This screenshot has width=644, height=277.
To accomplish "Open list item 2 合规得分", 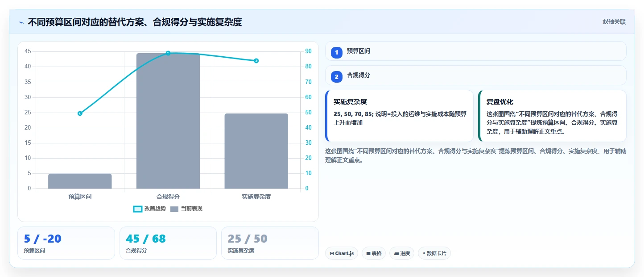I will click(476, 75).
